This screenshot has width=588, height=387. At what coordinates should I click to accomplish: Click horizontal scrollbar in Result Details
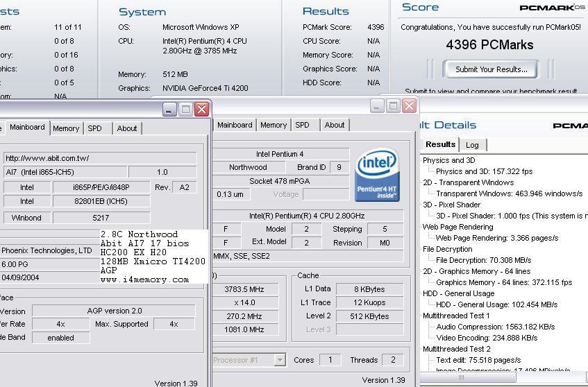tap(469, 377)
